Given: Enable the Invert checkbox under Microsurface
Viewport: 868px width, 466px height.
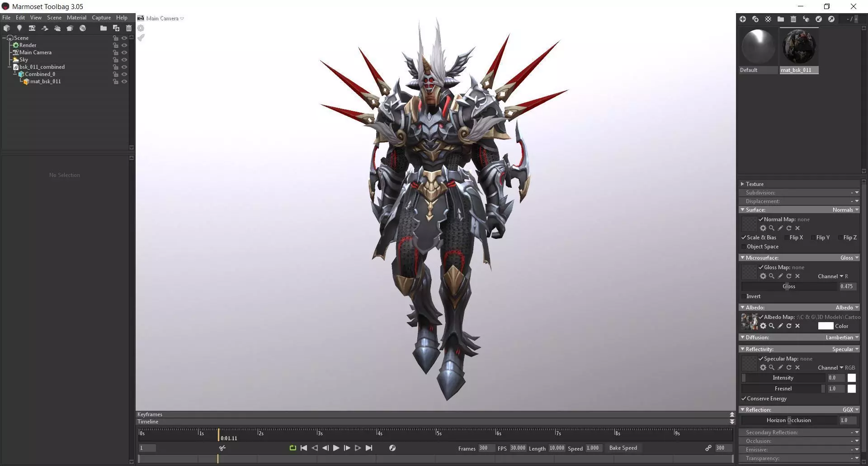Looking at the screenshot, I should click(744, 296).
